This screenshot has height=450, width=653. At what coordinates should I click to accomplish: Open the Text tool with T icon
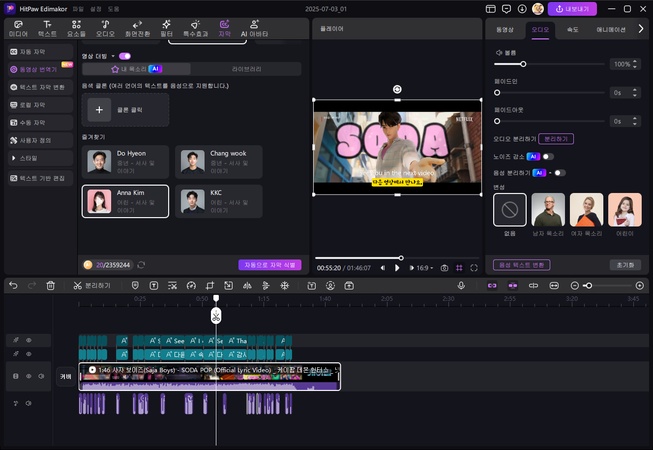point(47,29)
